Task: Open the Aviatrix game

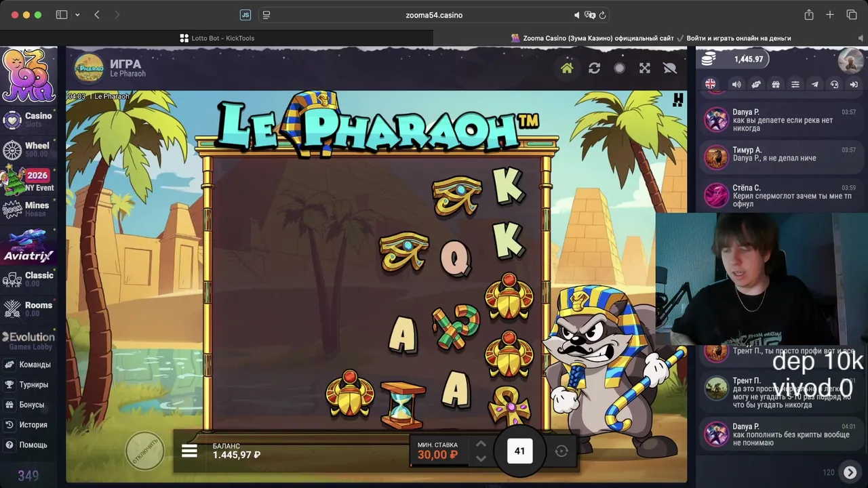Action: coord(28,245)
